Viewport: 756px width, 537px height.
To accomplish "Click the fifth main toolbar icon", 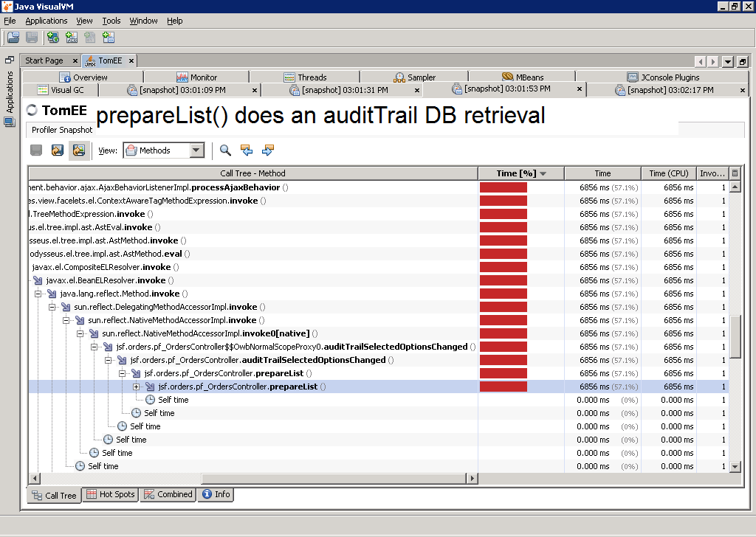I will (89, 38).
